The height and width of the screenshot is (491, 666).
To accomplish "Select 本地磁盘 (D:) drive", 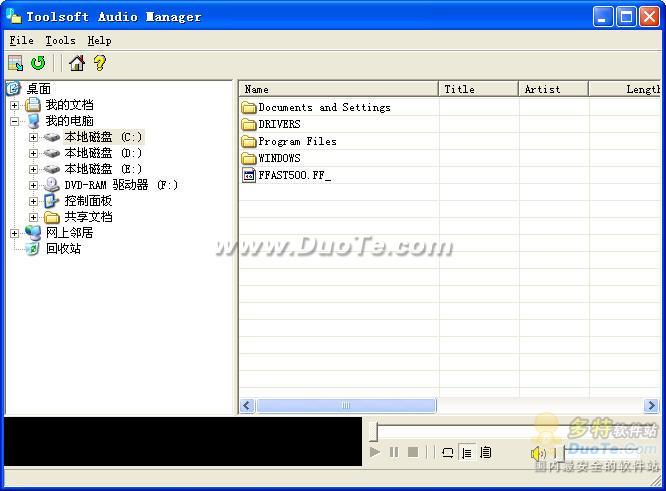I will click(103, 153).
